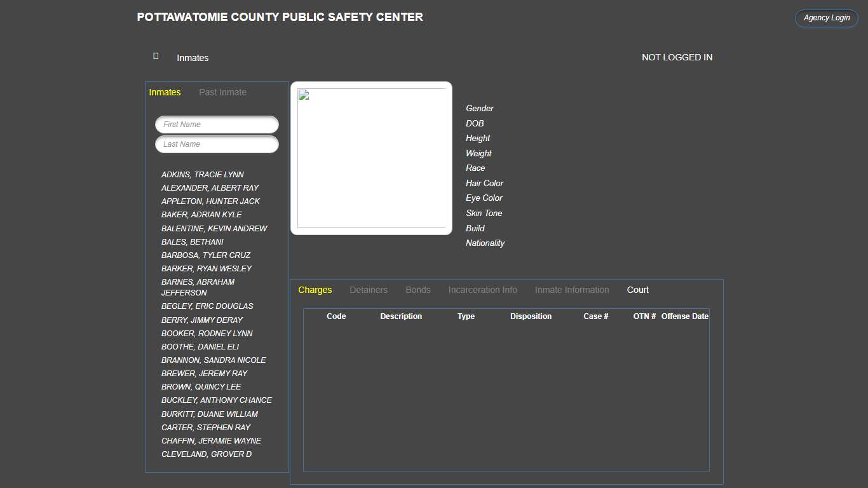The width and height of the screenshot is (868, 488).
Task: Switch to the Past Inmate tab
Action: pyautogui.click(x=222, y=92)
